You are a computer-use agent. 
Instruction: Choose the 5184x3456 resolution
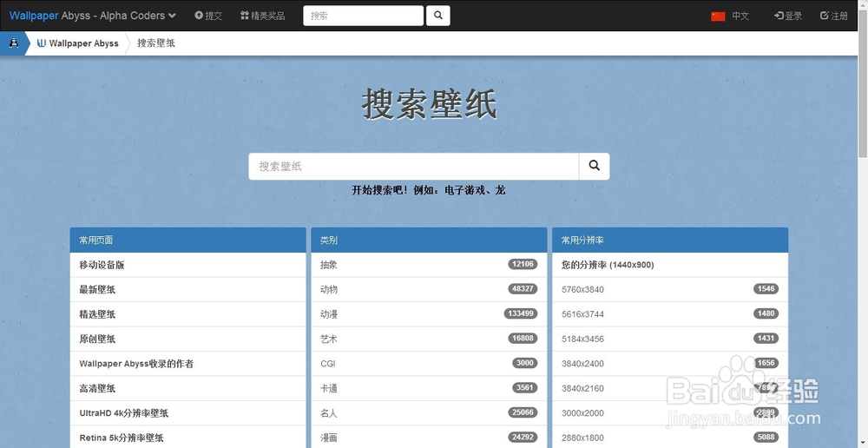click(x=670, y=339)
